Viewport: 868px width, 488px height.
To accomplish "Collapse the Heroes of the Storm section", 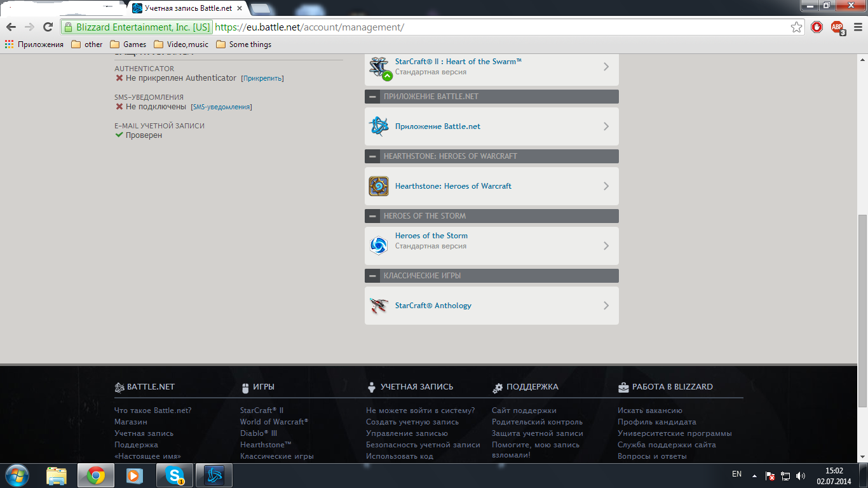I will coord(372,216).
